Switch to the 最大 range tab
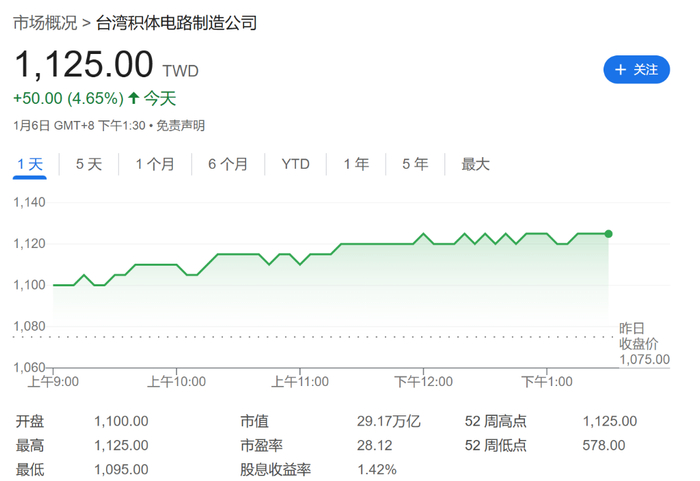Viewport: 700px width, 481px height. pos(475,164)
